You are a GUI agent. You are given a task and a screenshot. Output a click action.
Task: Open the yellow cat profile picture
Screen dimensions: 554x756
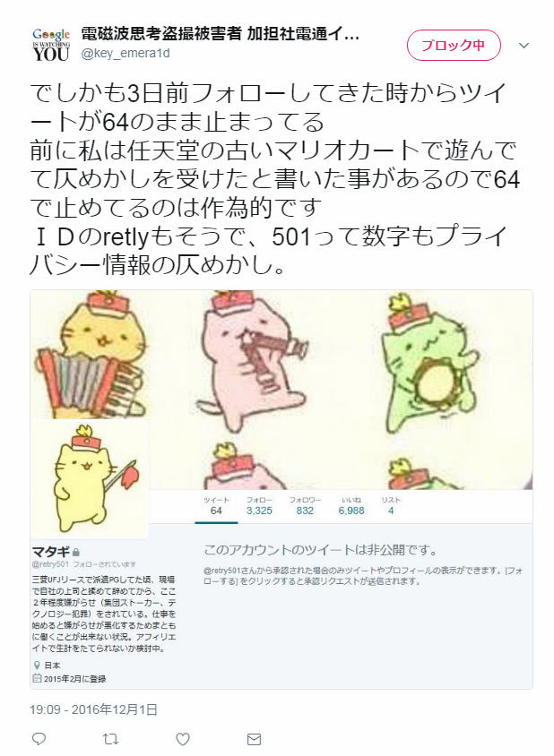click(x=91, y=478)
